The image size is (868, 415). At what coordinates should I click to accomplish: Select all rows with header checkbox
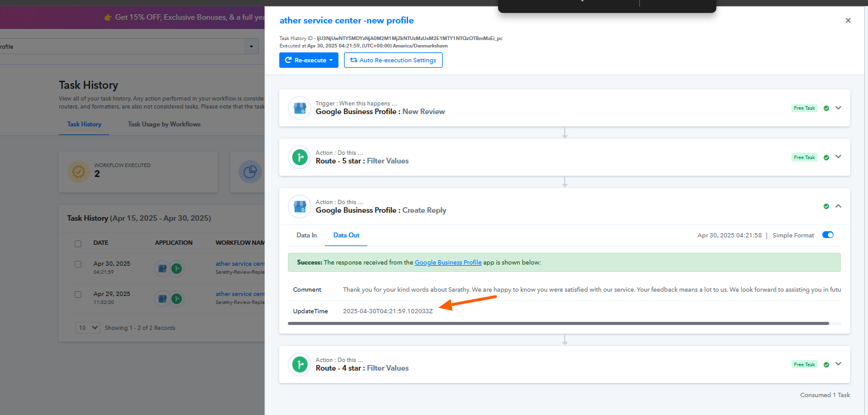78,244
